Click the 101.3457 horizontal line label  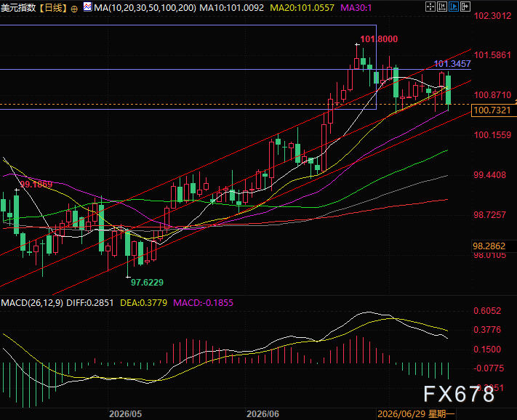[x=452, y=64]
